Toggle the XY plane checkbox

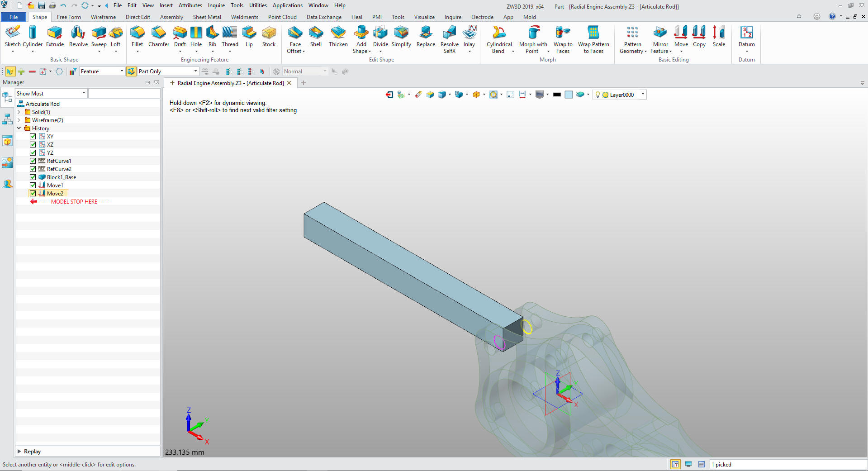(33, 136)
